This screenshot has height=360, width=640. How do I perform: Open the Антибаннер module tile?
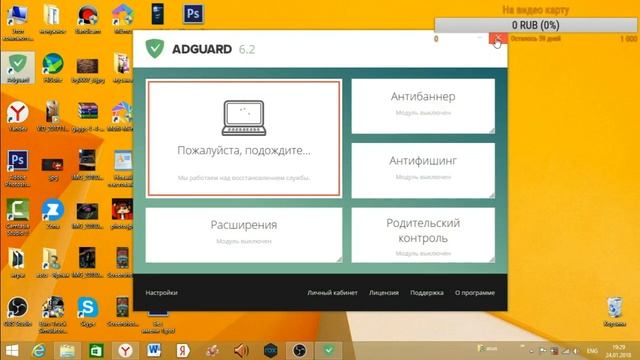pos(423,106)
